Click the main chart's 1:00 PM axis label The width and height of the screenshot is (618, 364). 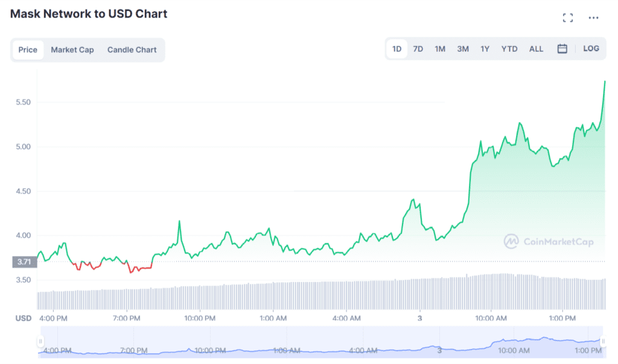click(562, 318)
